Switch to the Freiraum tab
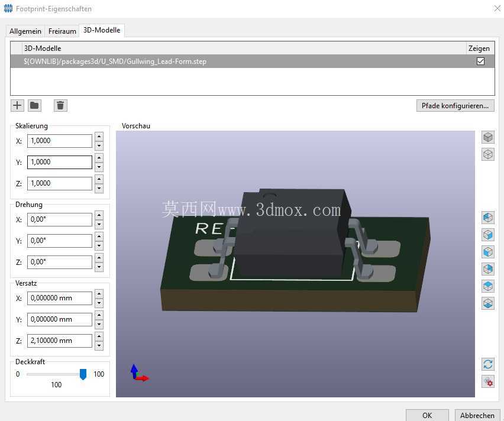The width and height of the screenshot is (504, 421). (x=62, y=31)
